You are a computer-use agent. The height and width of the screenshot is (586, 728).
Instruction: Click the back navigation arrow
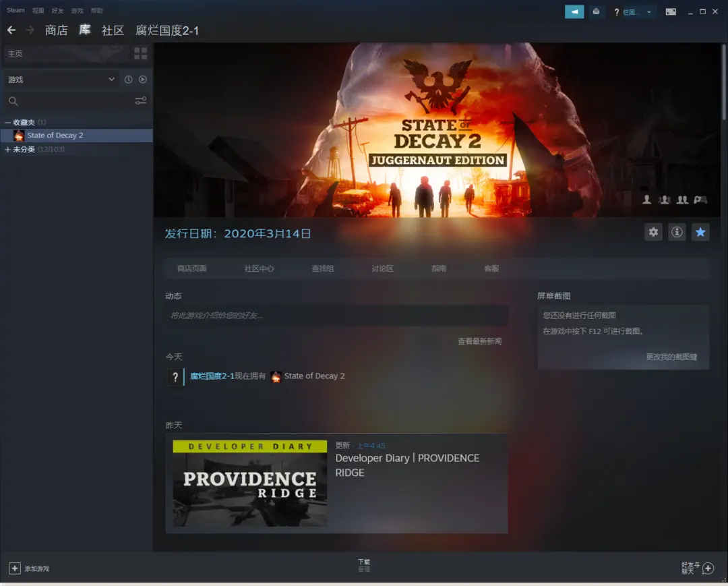[11, 30]
